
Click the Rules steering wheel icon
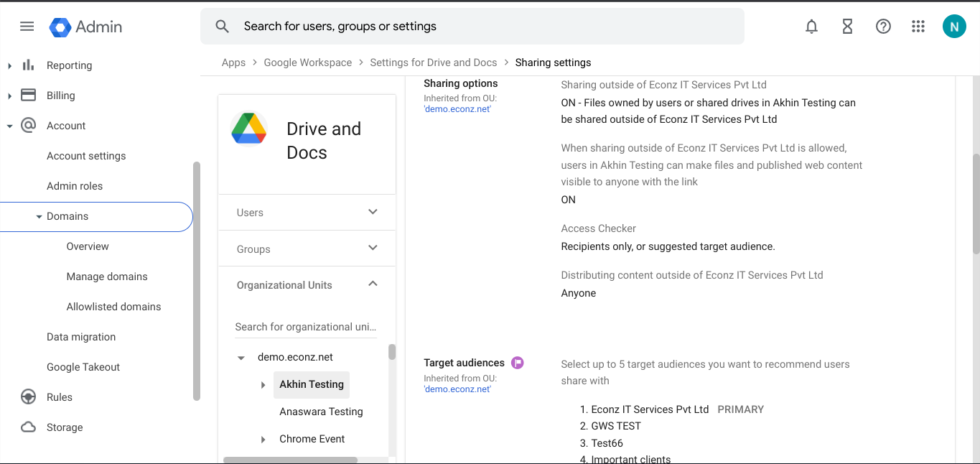28,396
